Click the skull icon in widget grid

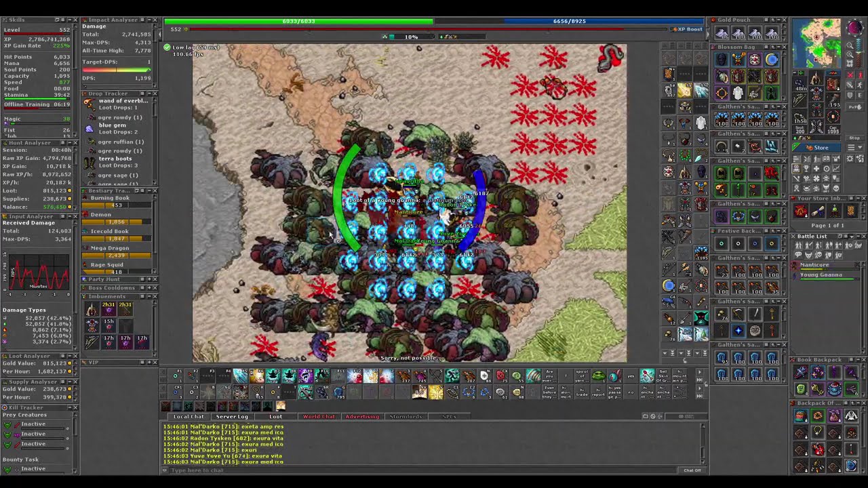click(836, 188)
